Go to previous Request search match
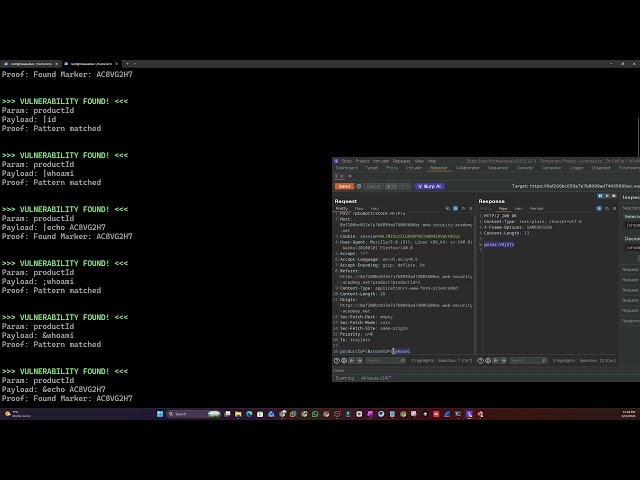640x480 pixels. 352,361
